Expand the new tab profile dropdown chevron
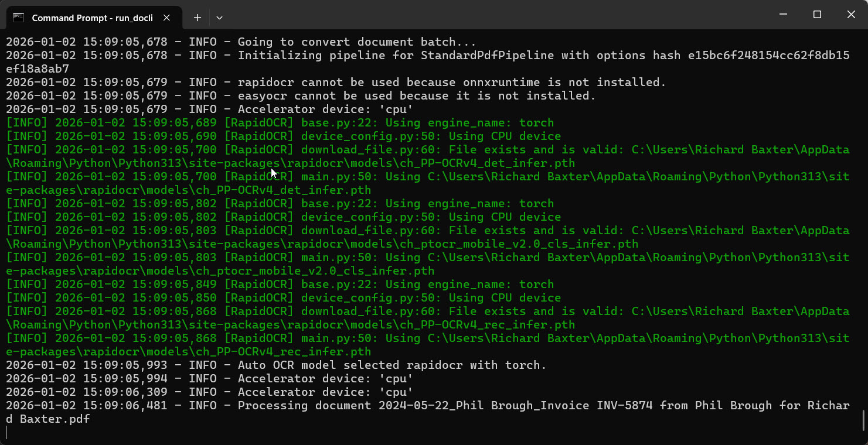 pos(219,18)
